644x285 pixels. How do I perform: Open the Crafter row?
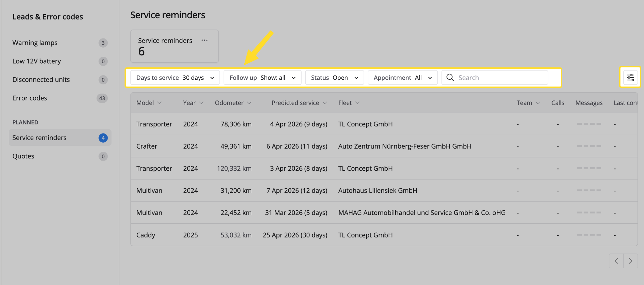click(384, 146)
